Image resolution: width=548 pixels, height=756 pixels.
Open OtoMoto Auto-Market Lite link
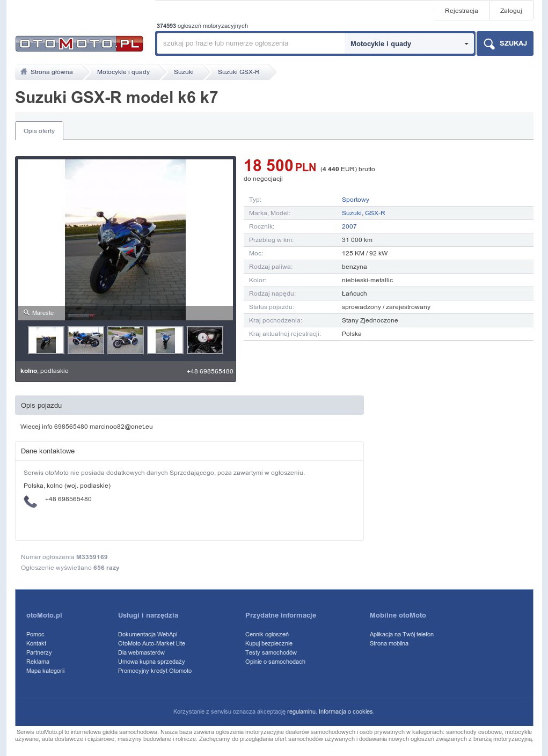151,643
